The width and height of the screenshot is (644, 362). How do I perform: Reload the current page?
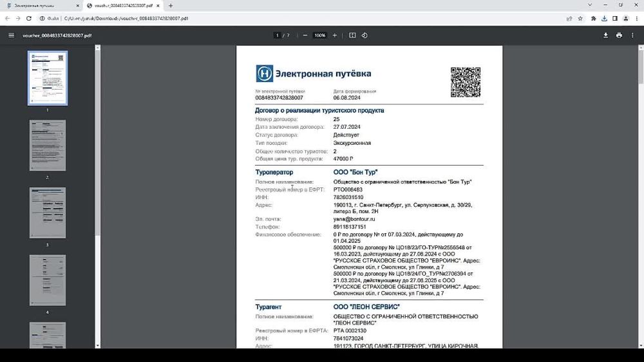coord(29,19)
